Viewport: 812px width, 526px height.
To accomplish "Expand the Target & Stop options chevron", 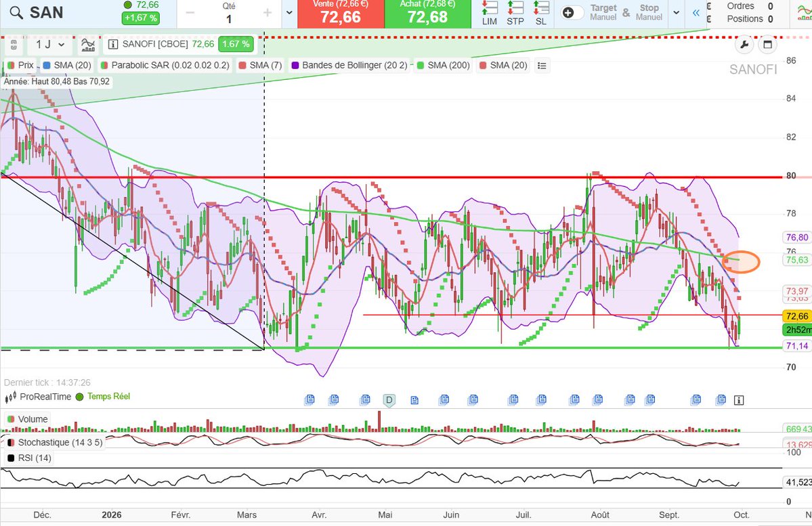I will tap(677, 13).
